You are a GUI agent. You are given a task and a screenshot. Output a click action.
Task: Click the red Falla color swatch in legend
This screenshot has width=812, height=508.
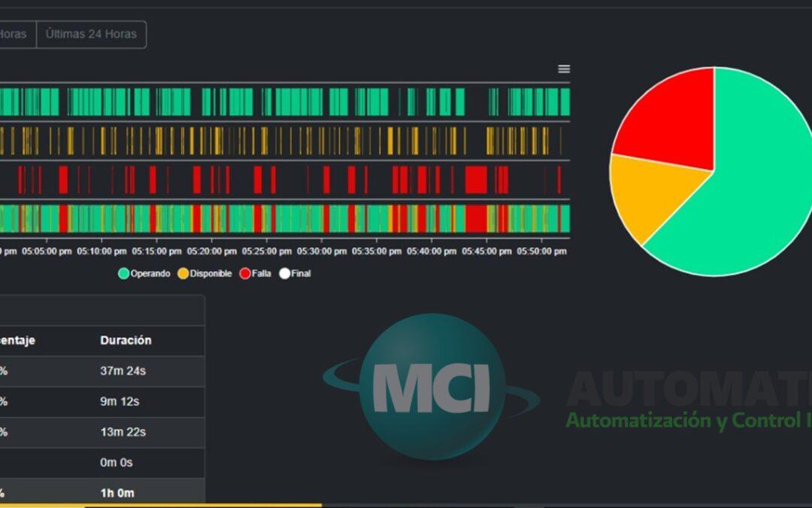pos(244,273)
